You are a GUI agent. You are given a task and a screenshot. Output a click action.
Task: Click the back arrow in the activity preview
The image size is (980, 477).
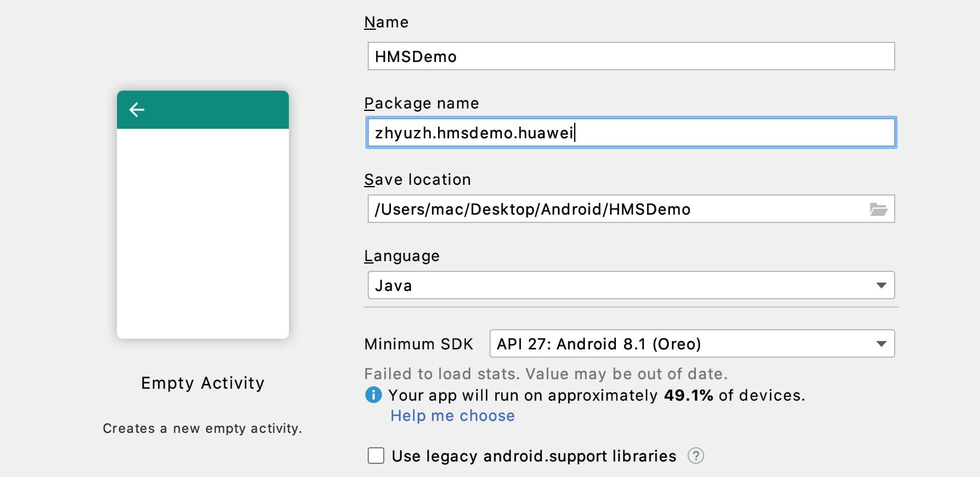tap(137, 110)
